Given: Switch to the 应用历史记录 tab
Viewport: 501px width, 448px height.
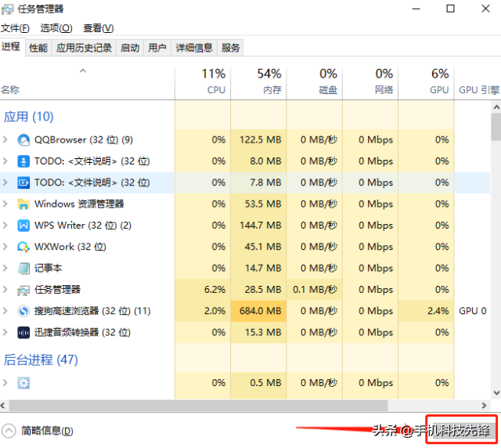Looking at the screenshot, I should click(84, 48).
